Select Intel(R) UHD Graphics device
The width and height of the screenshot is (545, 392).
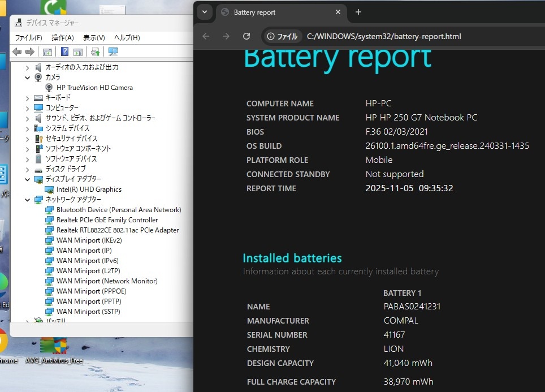[x=89, y=189]
